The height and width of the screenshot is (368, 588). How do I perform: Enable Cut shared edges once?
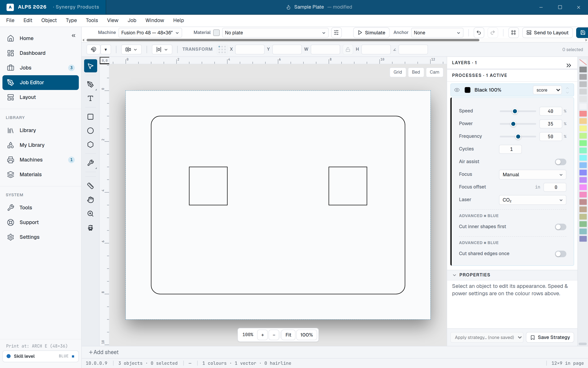(x=561, y=254)
